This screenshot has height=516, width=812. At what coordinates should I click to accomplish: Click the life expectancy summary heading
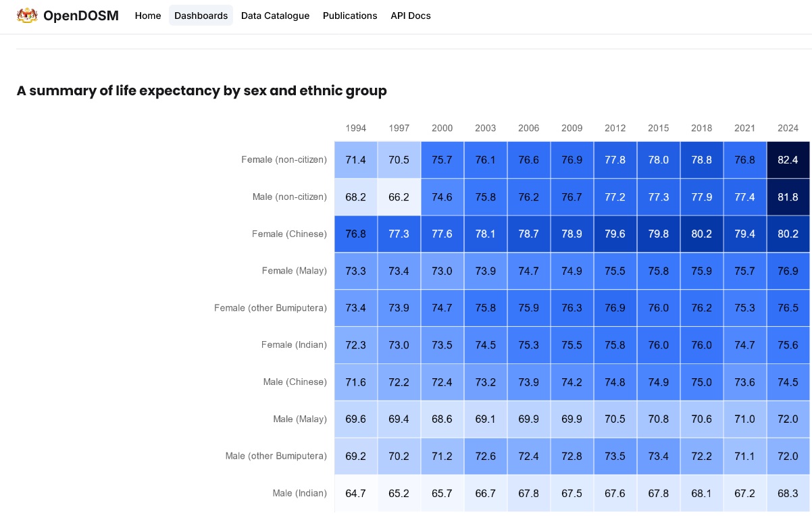tap(201, 91)
